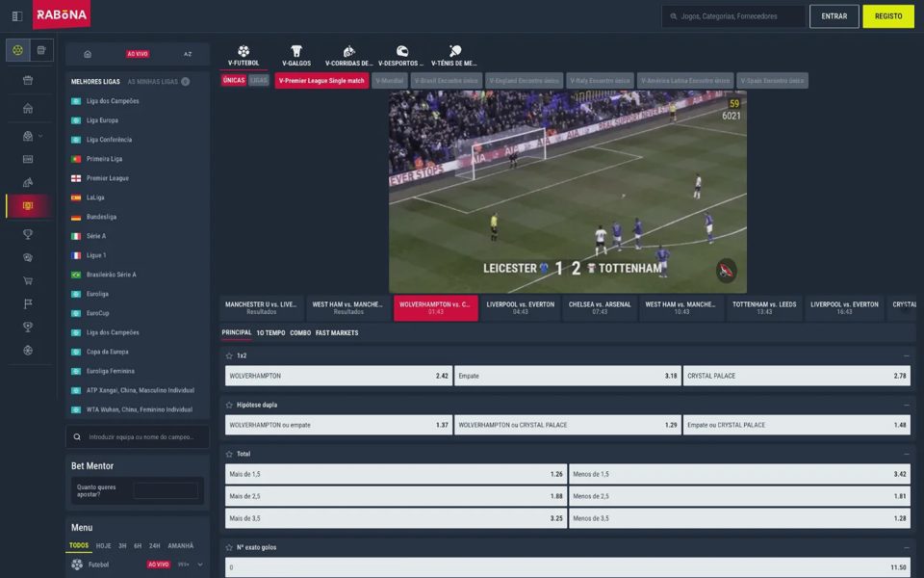
Task: Favorite the Hipótese dupla market star
Action: (229, 406)
